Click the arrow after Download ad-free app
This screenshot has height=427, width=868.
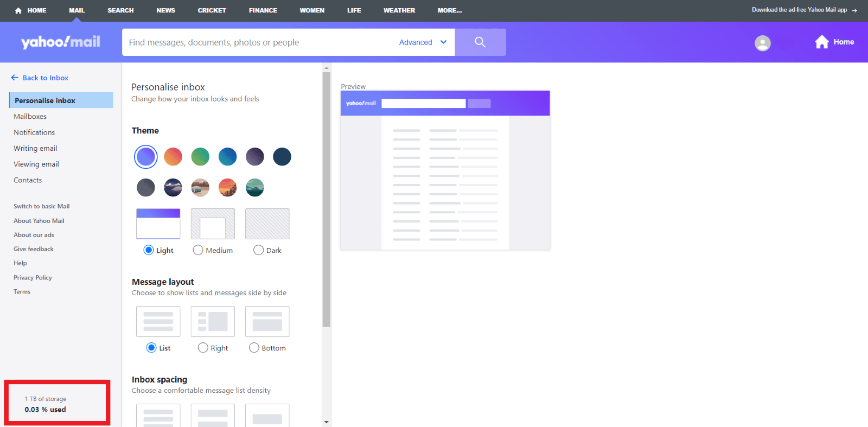coord(854,10)
